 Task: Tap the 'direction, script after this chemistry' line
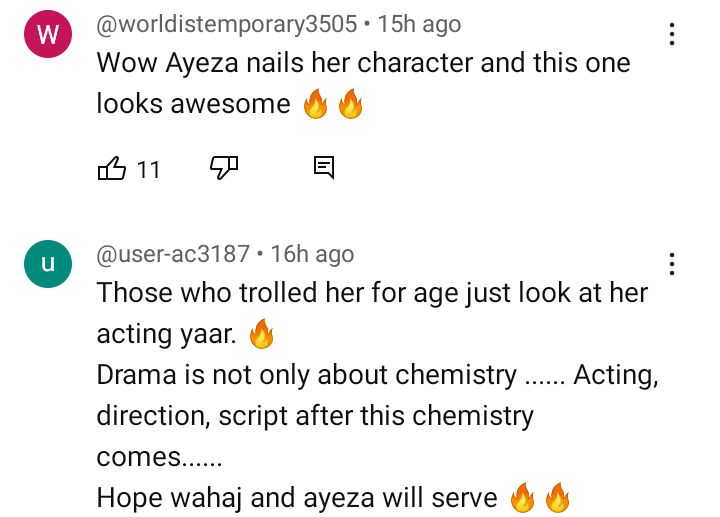coord(315,416)
